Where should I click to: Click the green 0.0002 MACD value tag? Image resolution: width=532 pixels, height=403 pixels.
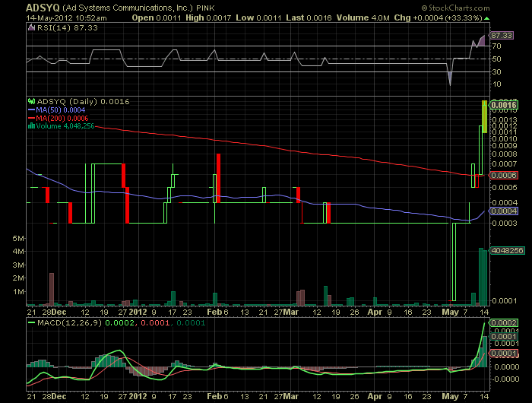coord(504,323)
